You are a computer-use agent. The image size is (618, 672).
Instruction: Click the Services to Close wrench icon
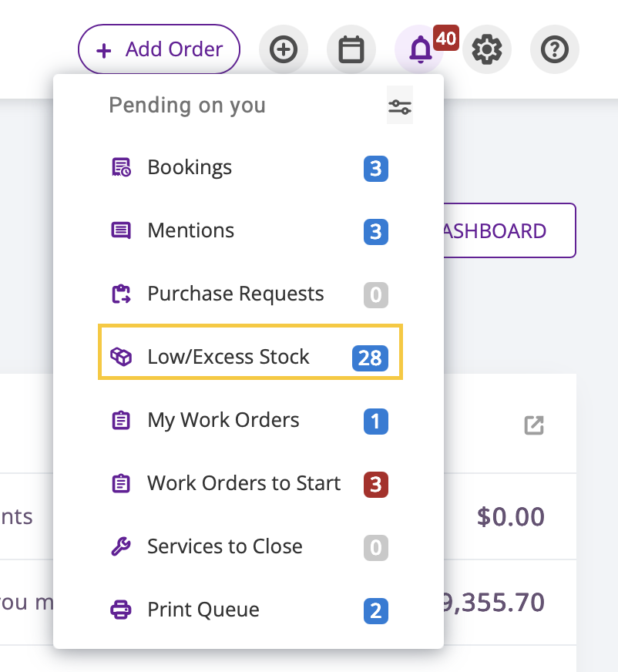(121, 546)
